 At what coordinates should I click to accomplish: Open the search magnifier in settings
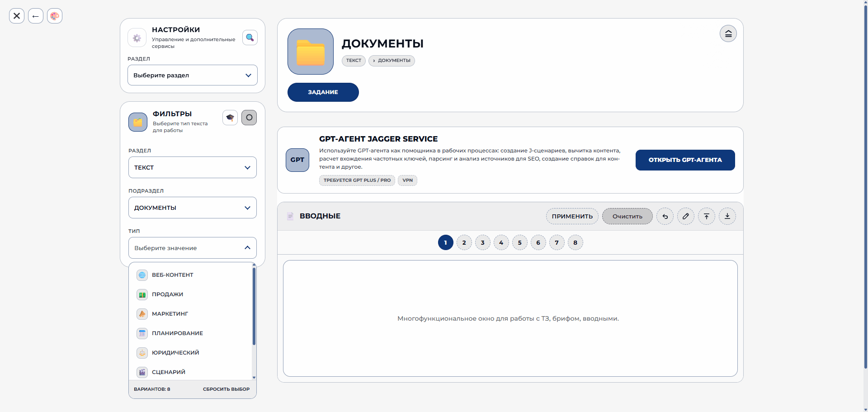(x=250, y=38)
